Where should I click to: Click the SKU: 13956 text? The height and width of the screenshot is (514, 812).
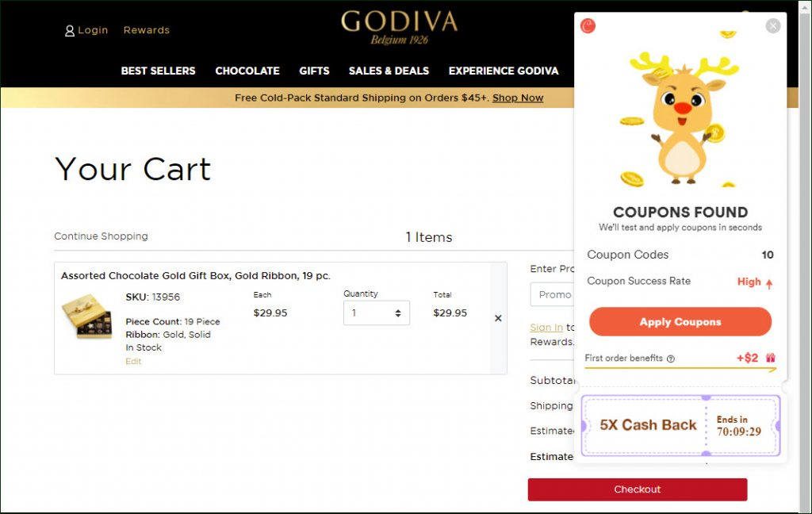(x=153, y=297)
